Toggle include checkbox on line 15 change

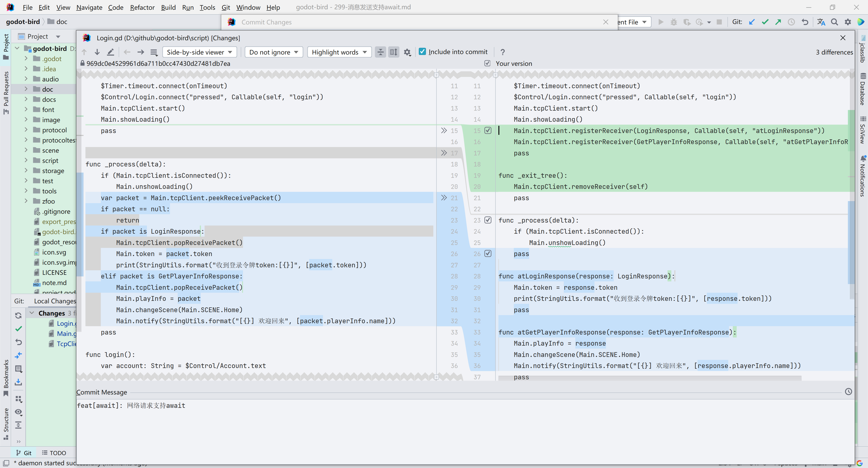pos(488,131)
